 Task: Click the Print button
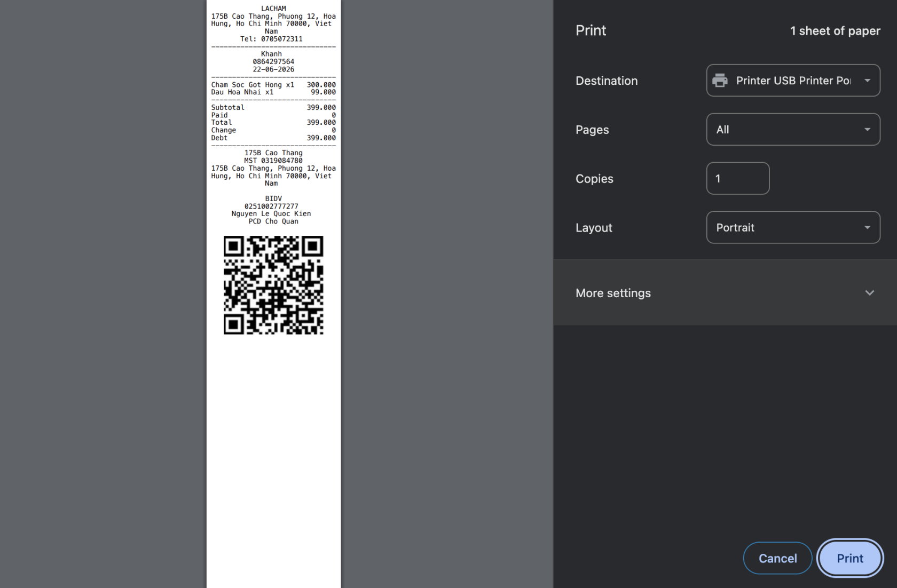coord(849,558)
